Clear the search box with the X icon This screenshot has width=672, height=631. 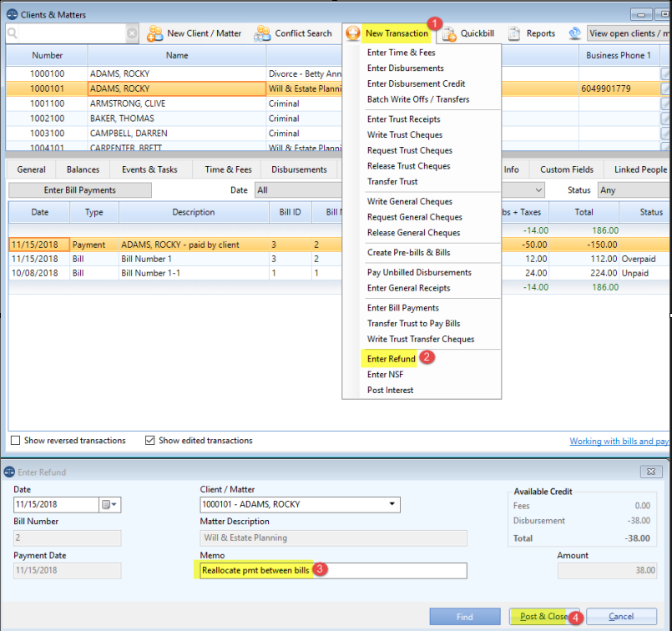(x=132, y=33)
